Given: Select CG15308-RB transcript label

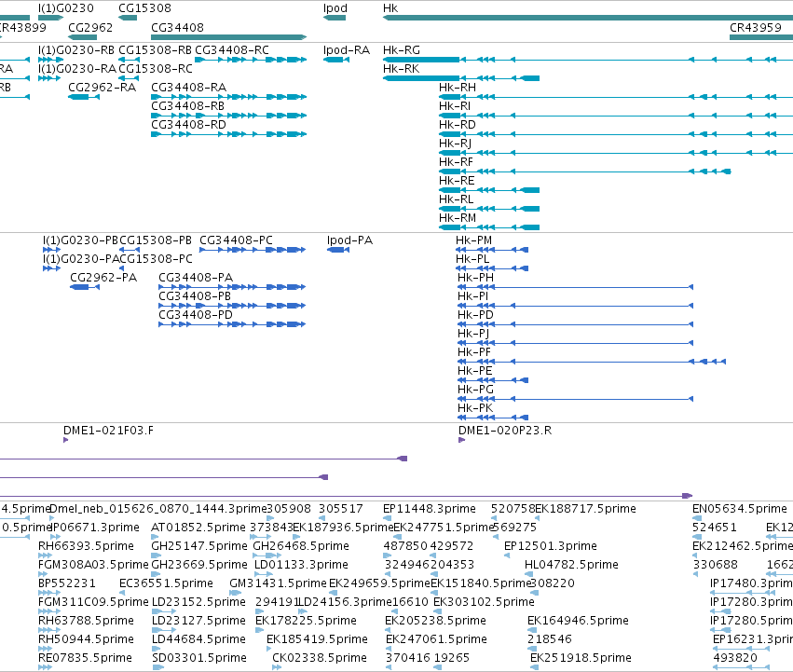Looking at the screenshot, I should 156,50.
